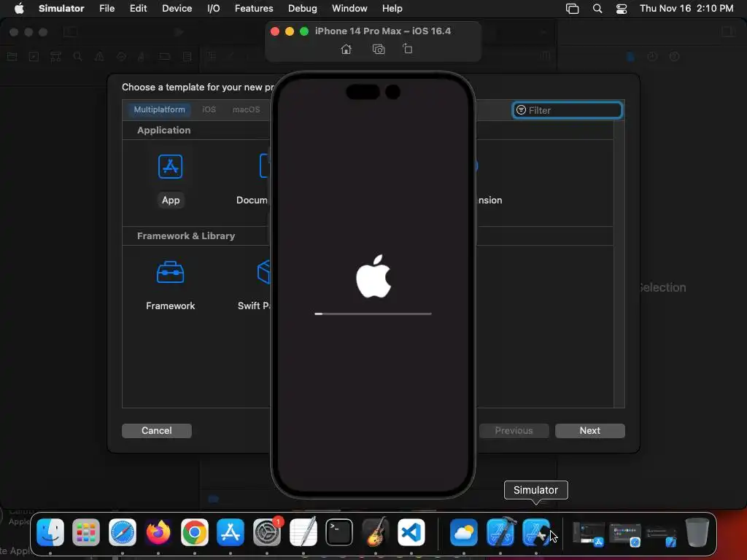
Task: Open TextEdit from the Dock
Action: [x=303, y=532]
